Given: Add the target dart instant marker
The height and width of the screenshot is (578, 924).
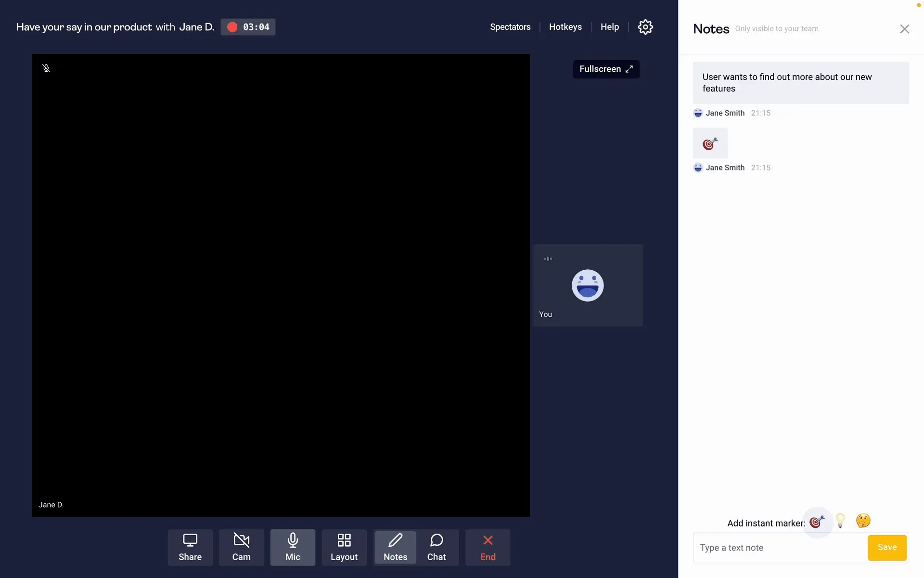Looking at the screenshot, I should point(817,522).
